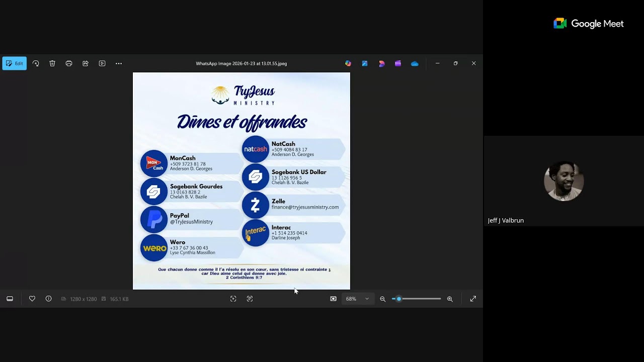Click the file size 165.1 KB
The width and height of the screenshot is (644, 362).
coord(119,299)
